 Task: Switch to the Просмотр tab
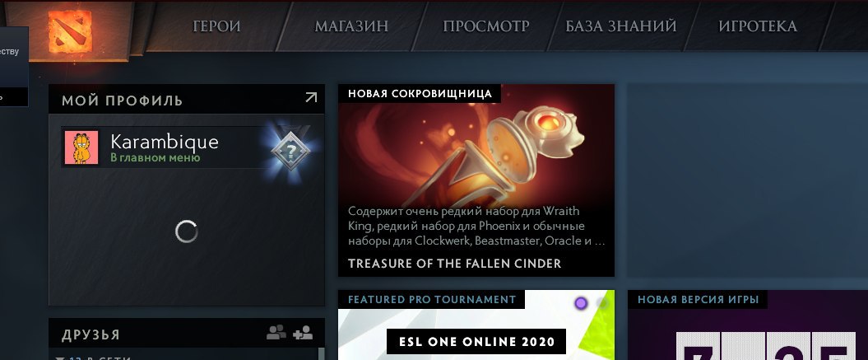[486, 26]
